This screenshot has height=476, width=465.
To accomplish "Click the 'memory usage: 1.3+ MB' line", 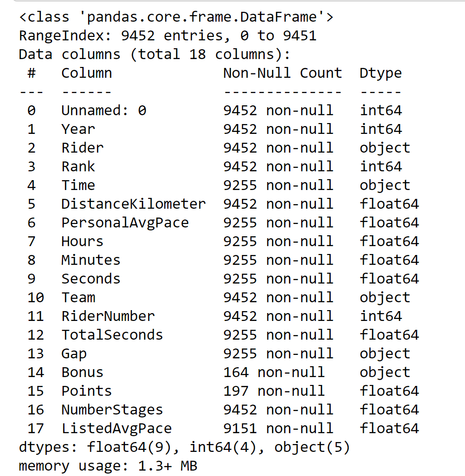I will (108, 466).
